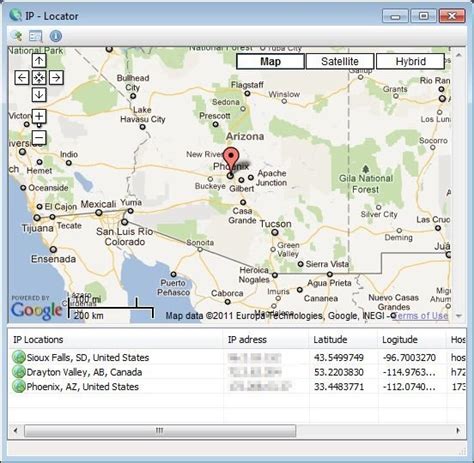Click the red marker on Phoenix
This screenshot has width=474, height=463.
coord(231,160)
